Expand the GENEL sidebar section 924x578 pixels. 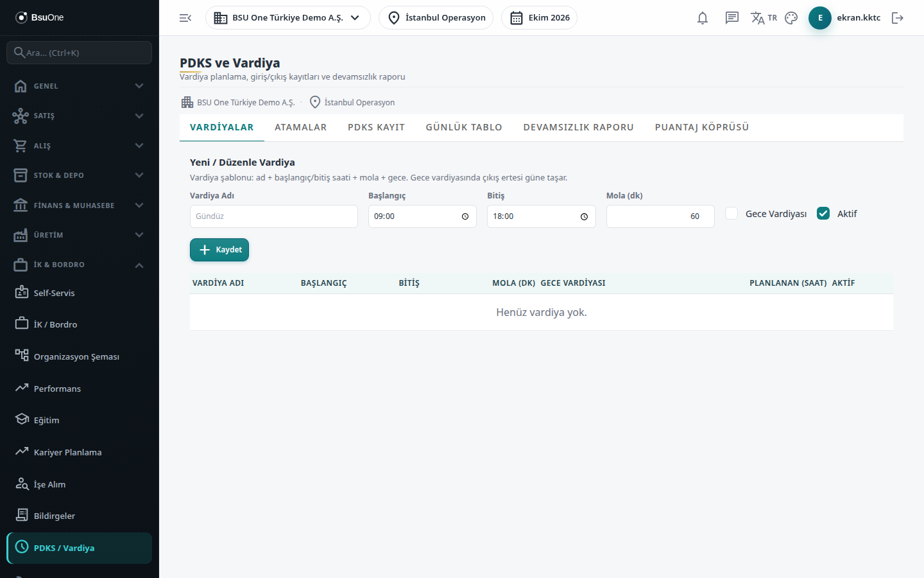point(79,86)
